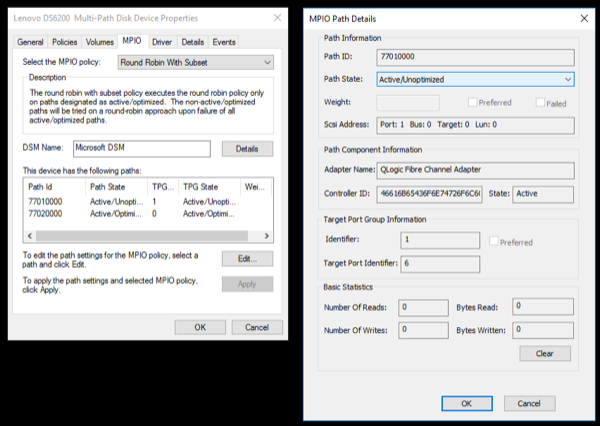Click the Path ID field
This screenshot has height=426, width=600.
(475, 57)
